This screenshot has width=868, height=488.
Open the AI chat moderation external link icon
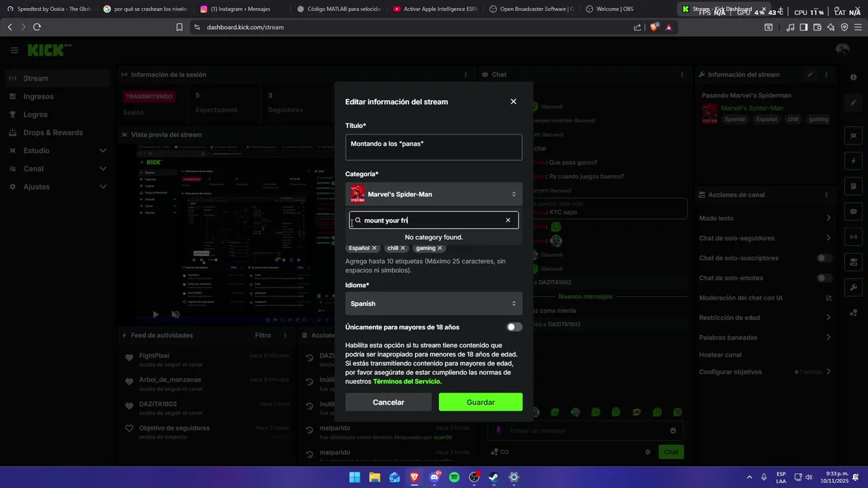click(829, 298)
